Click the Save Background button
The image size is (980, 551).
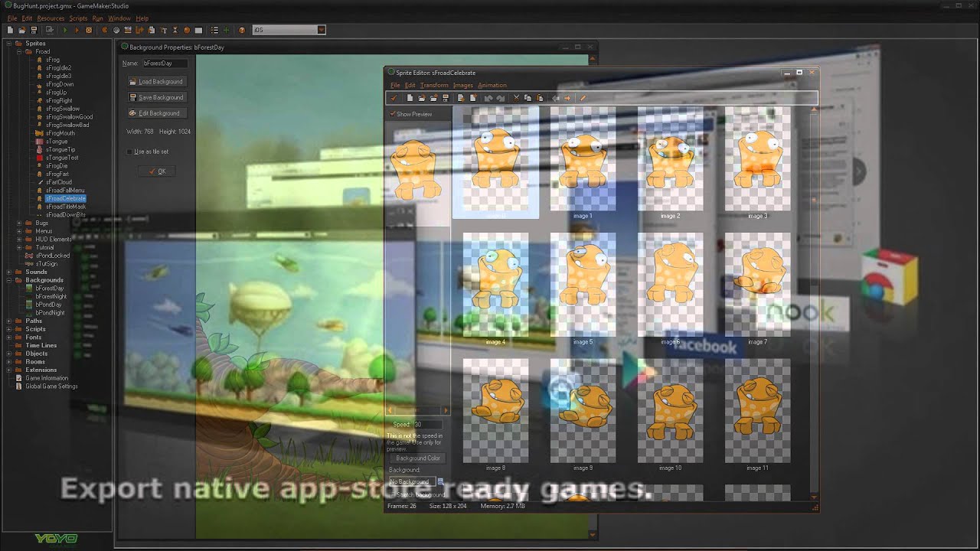(158, 97)
